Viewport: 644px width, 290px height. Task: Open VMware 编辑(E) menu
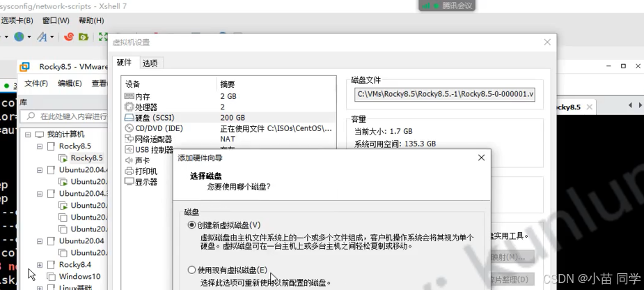70,84
